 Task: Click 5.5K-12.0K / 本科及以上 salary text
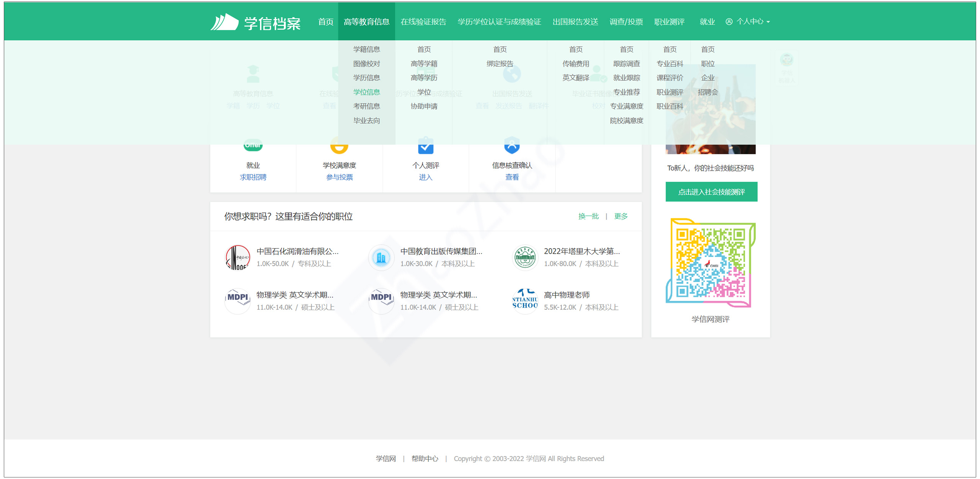point(581,308)
